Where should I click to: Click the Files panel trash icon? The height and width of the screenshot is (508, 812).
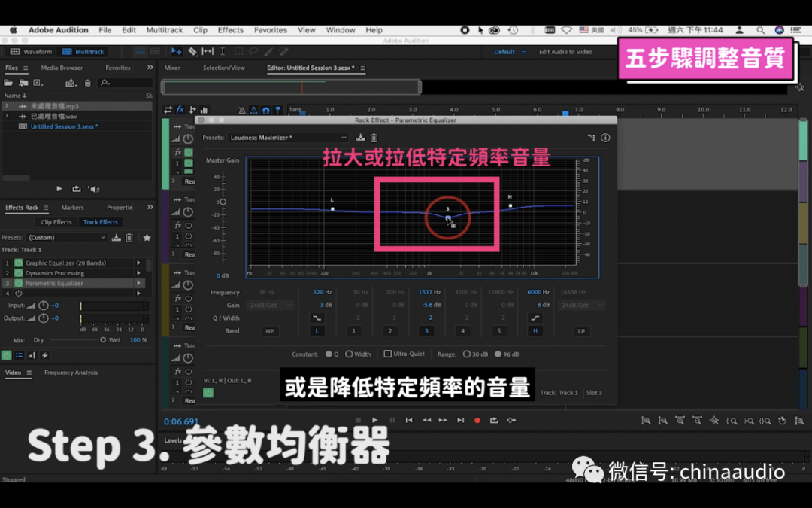click(x=87, y=83)
